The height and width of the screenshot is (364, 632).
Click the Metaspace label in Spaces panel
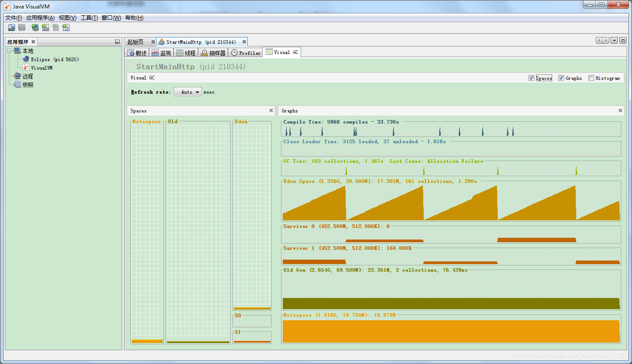pos(146,121)
